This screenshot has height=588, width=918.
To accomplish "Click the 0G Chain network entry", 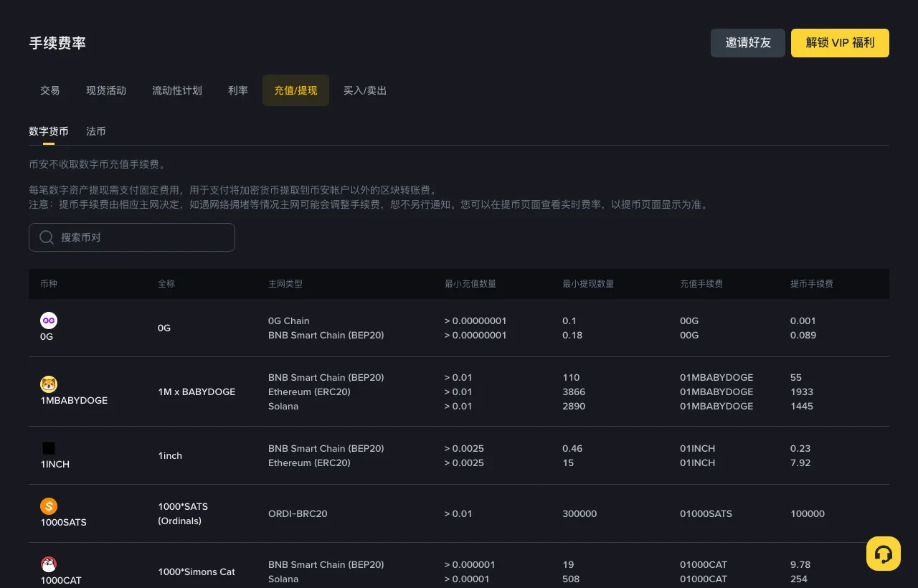I will pyautogui.click(x=289, y=321).
